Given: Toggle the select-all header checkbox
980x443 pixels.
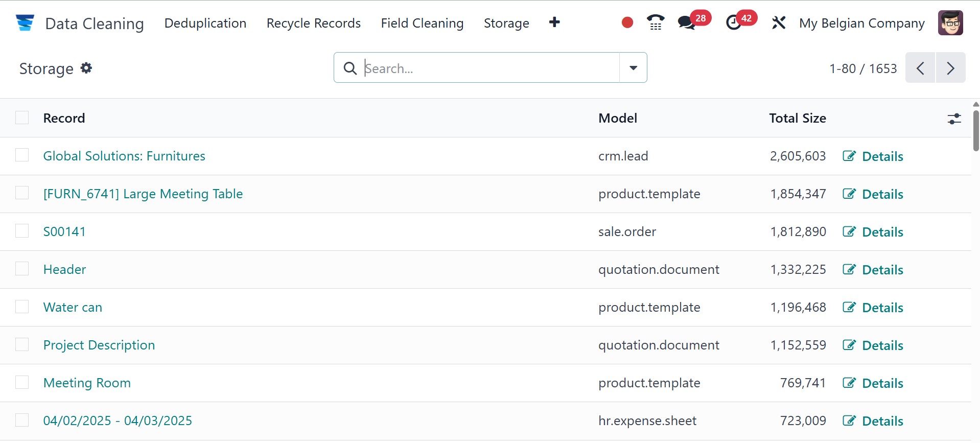Looking at the screenshot, I should [22, 118].
